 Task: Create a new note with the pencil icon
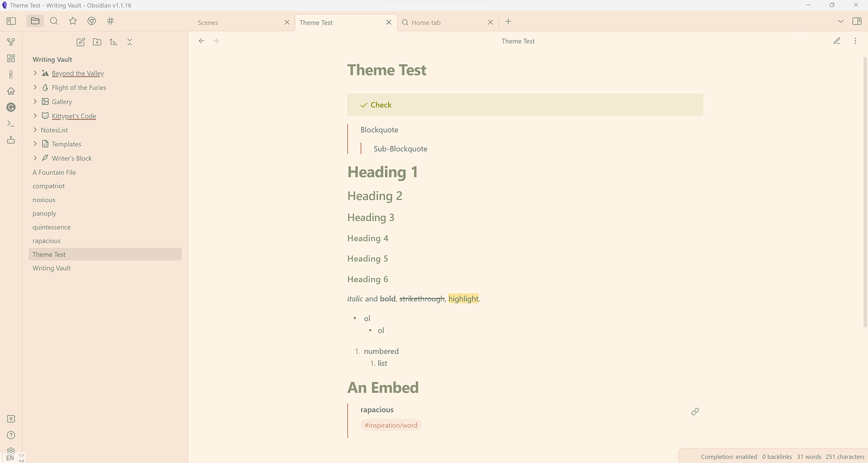pos(81,42)
